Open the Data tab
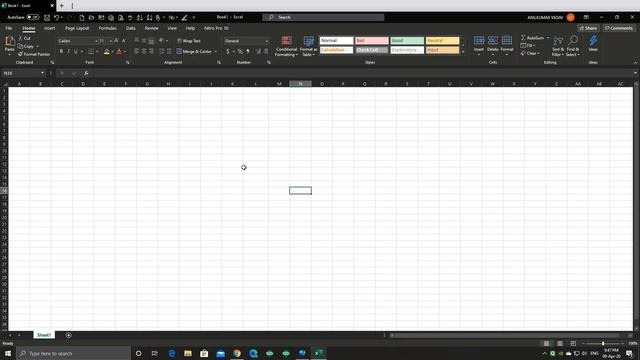 pyautogui.click(x=131, y=28)
